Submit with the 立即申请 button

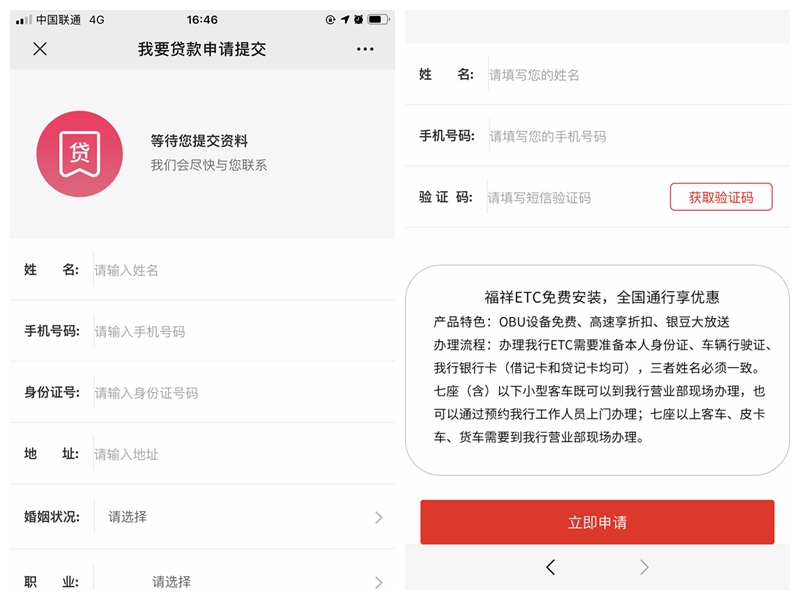coord(597,522)
